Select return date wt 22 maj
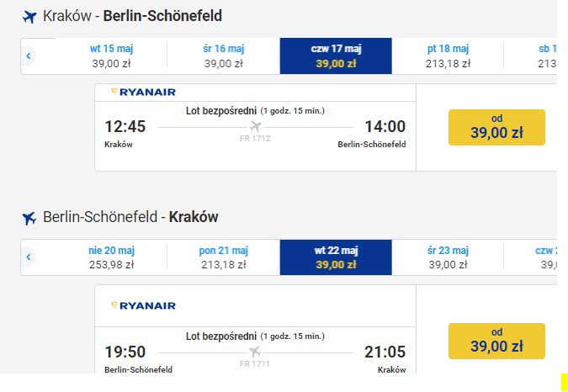Viewport: 568px width, 392px height. click(336, 257)
